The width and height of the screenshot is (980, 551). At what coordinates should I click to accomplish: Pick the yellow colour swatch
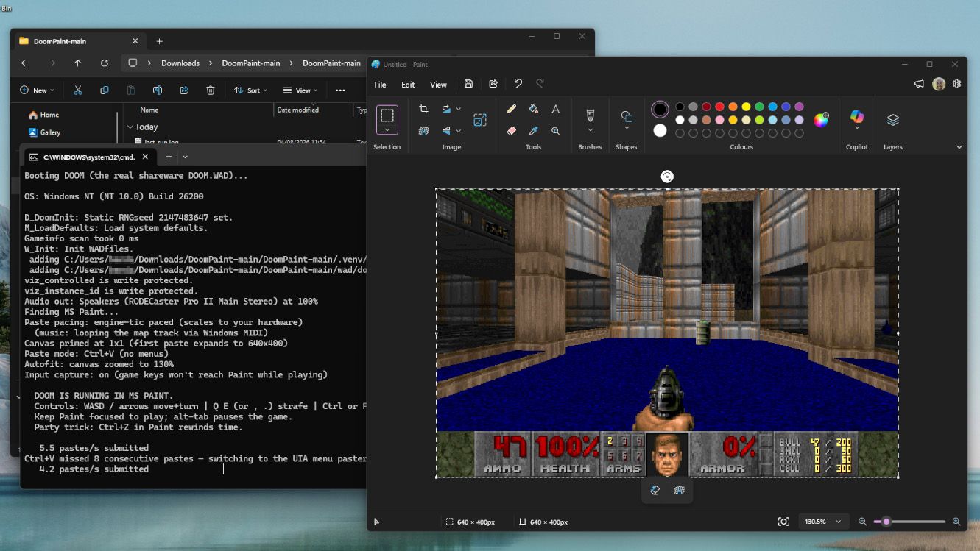[746, 107]
